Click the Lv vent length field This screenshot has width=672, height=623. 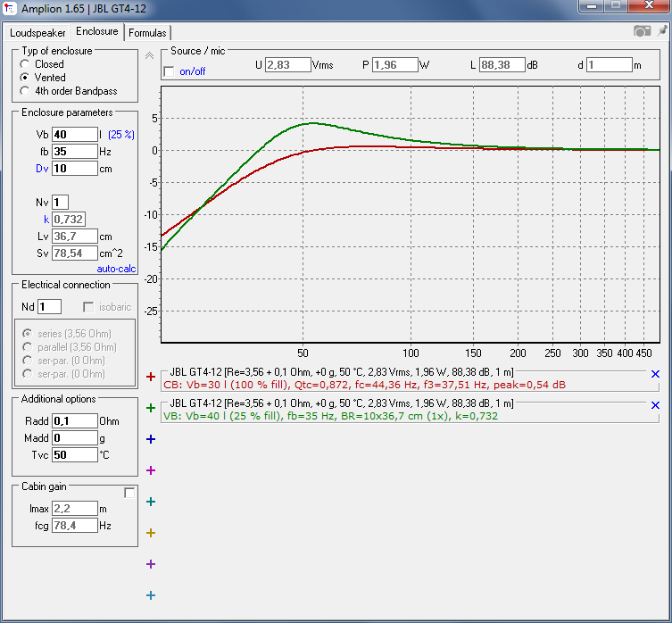(75, 237)
